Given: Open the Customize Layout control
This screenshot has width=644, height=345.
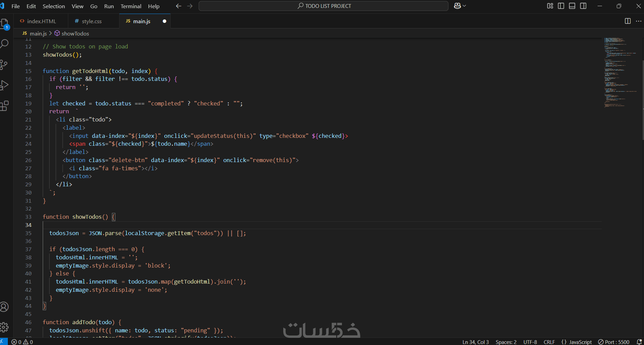Looking at the screenshot, I should pyautogui.click(x=550, y=6).
